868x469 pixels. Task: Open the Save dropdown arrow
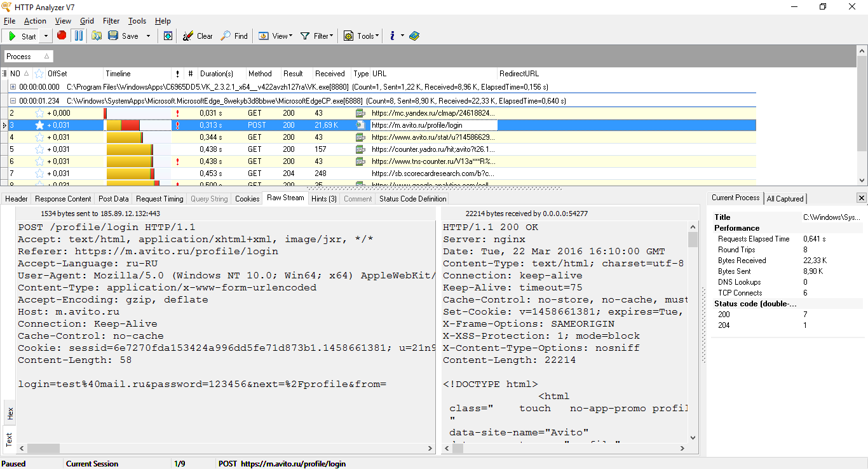(x=149, y=36)
